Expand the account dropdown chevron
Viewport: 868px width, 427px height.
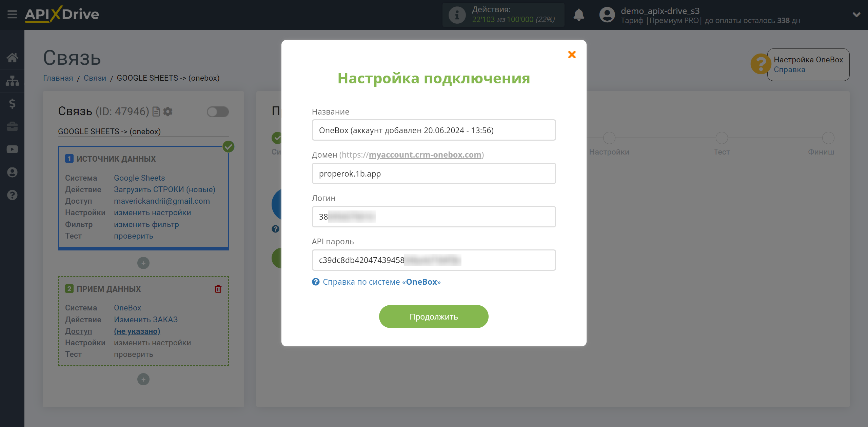point(856,15)
